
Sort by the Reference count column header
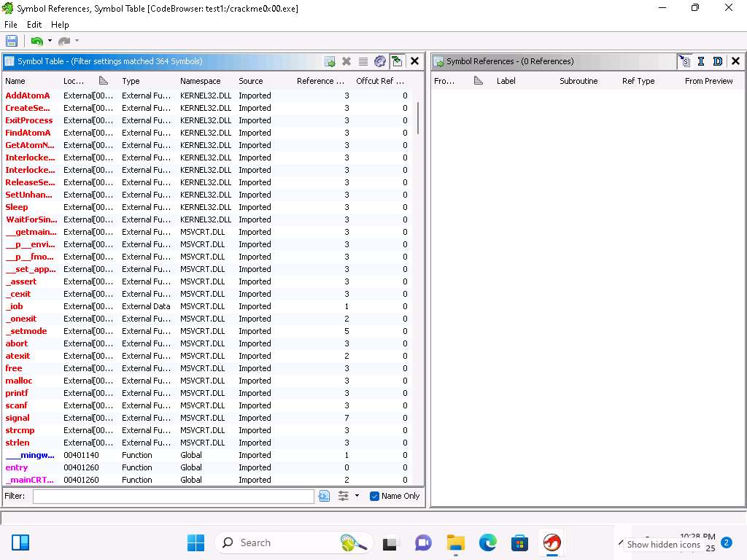(320, 81)
